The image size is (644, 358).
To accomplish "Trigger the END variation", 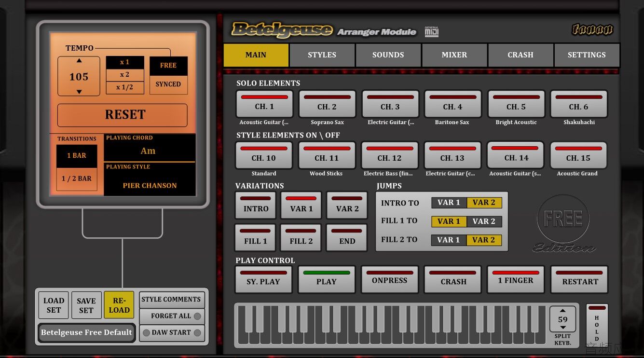I will tap(347, 238).
